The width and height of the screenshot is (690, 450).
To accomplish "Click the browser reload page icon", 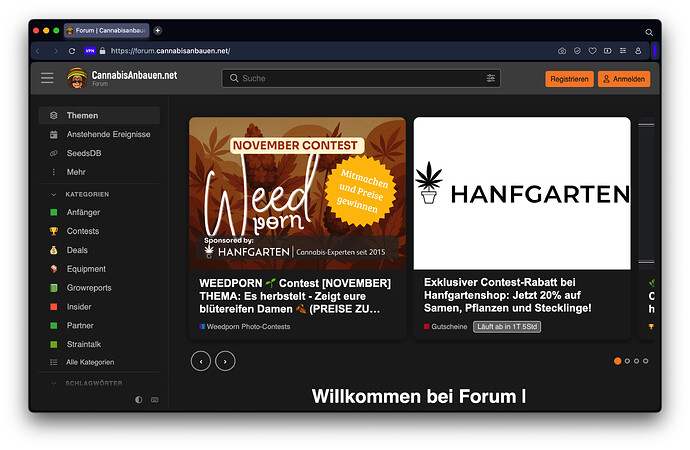I will coord(72,51).
